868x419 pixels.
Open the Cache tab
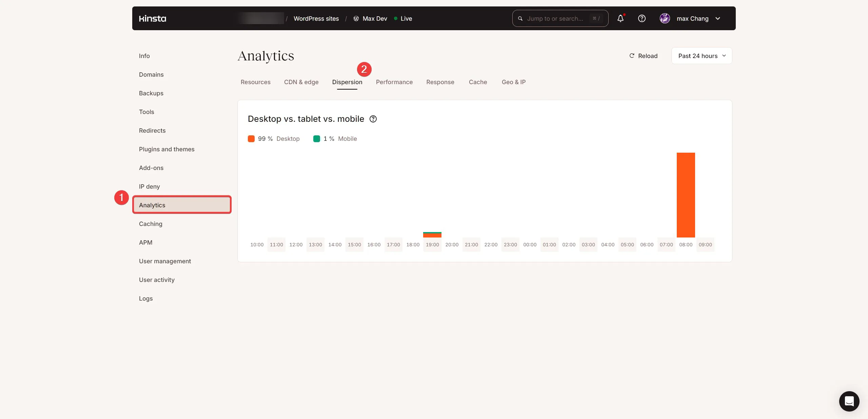478,82
